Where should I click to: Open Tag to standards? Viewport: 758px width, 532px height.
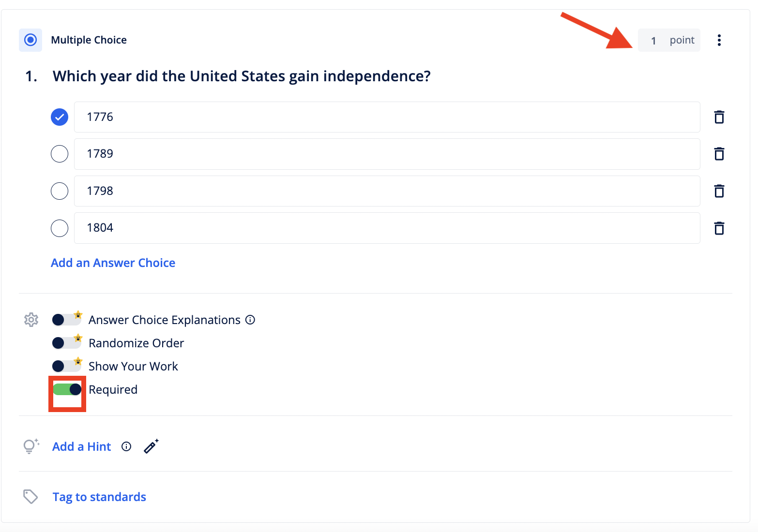point(99,497)
